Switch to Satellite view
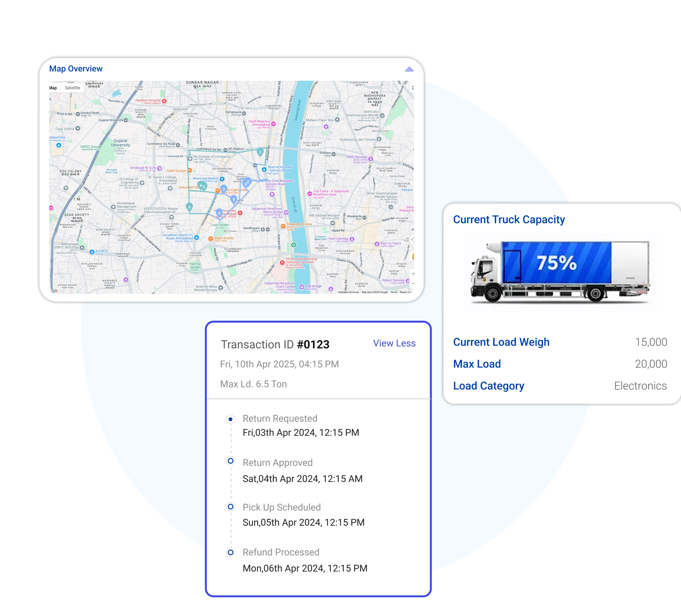The width and height of the screenshot is (681, 616). (x=73, y=88)
